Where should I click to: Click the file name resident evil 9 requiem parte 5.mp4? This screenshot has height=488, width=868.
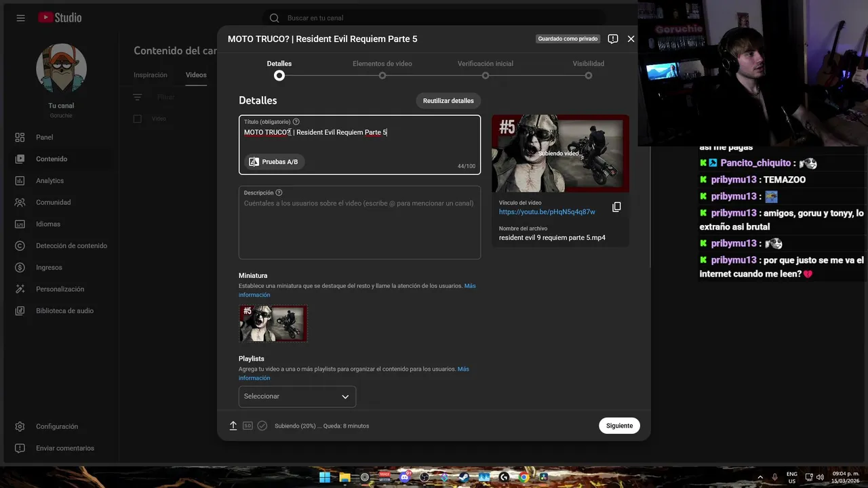pos(552,237)
